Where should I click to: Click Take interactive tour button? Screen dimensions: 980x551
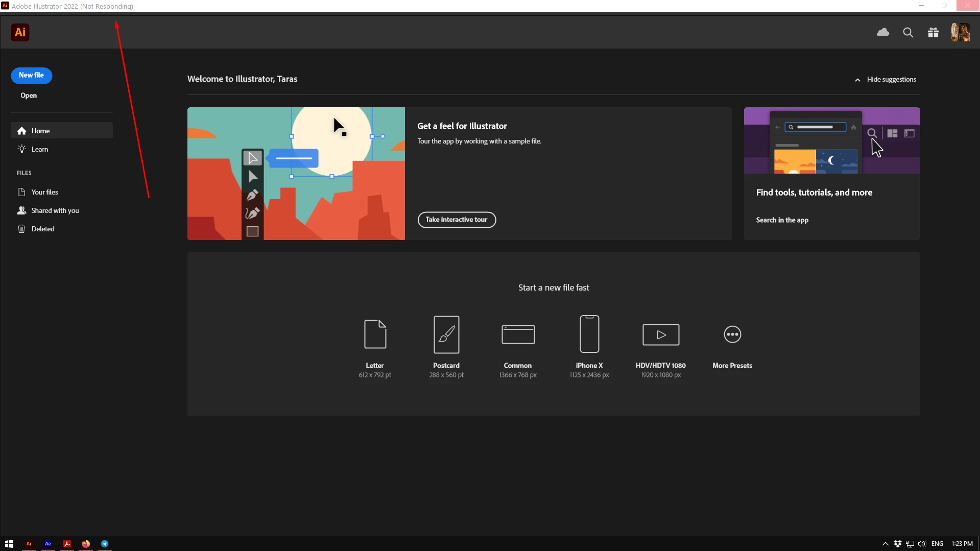pyautogui.click(x=457, y=220)
